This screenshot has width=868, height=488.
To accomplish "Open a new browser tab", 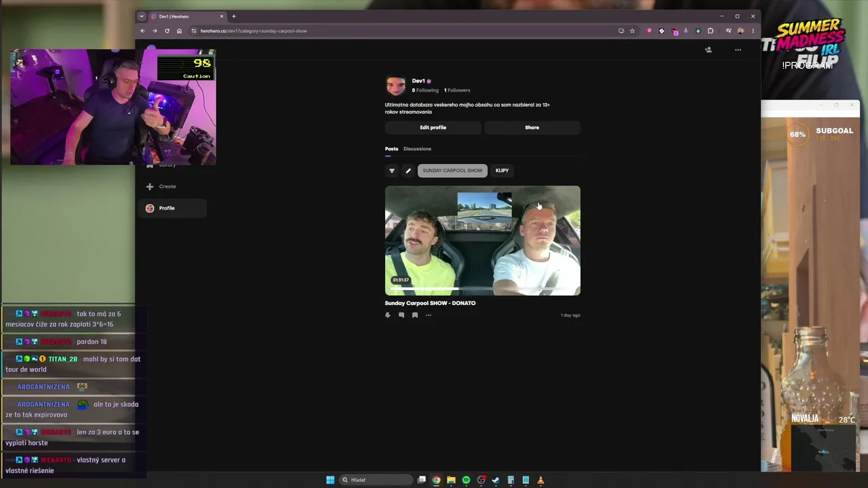I will [234, 16].
